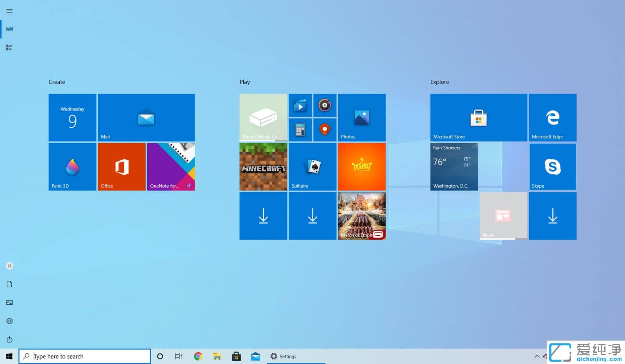
Task: Switch to the pinned tiles view
Action: pyautogui.click(x=9, y=29)
